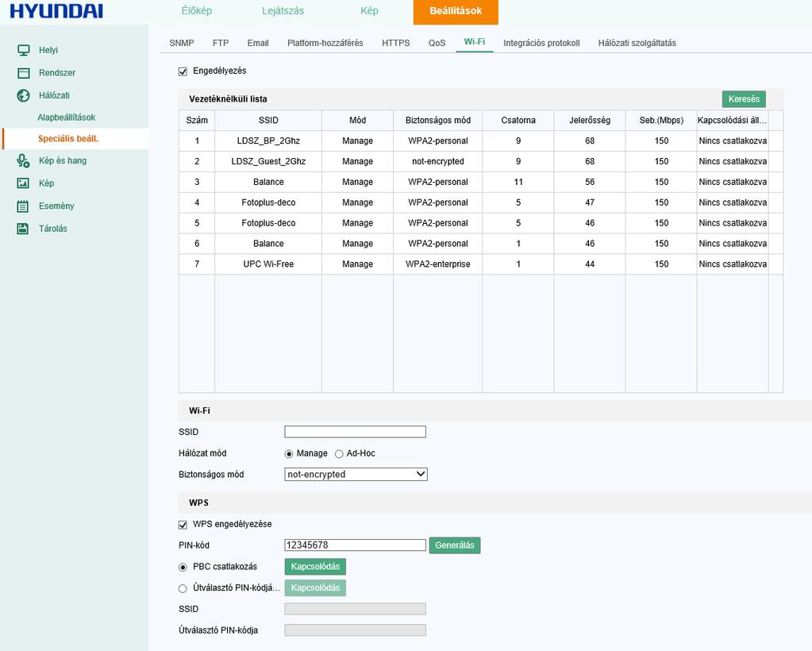Click the Wi-Fi SSID input field

click(356, 432)
